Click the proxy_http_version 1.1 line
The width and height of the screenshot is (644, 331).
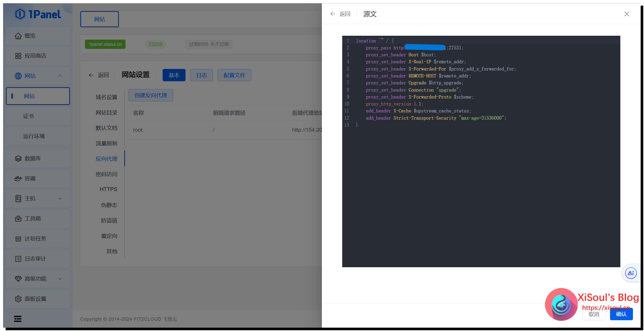coord(394,104)
